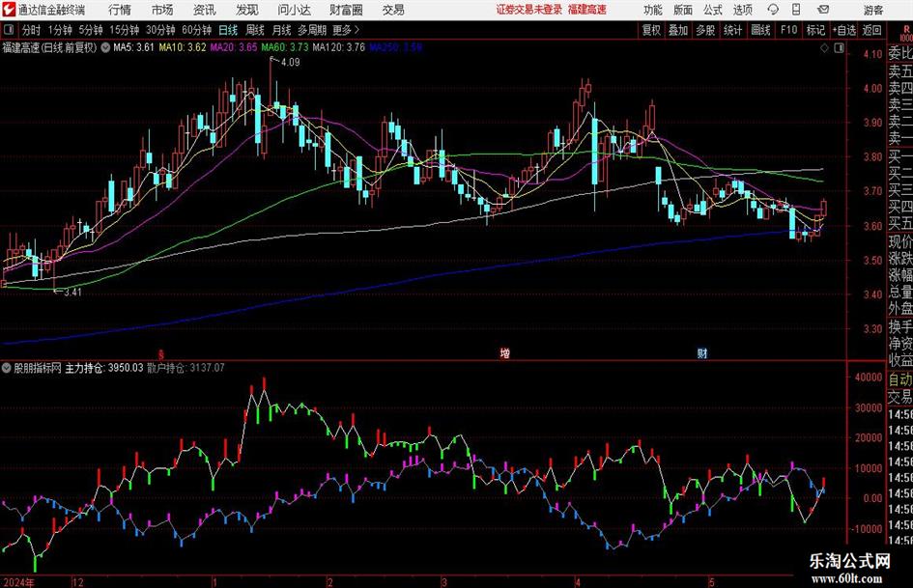
Task: Open the 资讯 menu
Action: pyautogui.click(x=205, y=10)
